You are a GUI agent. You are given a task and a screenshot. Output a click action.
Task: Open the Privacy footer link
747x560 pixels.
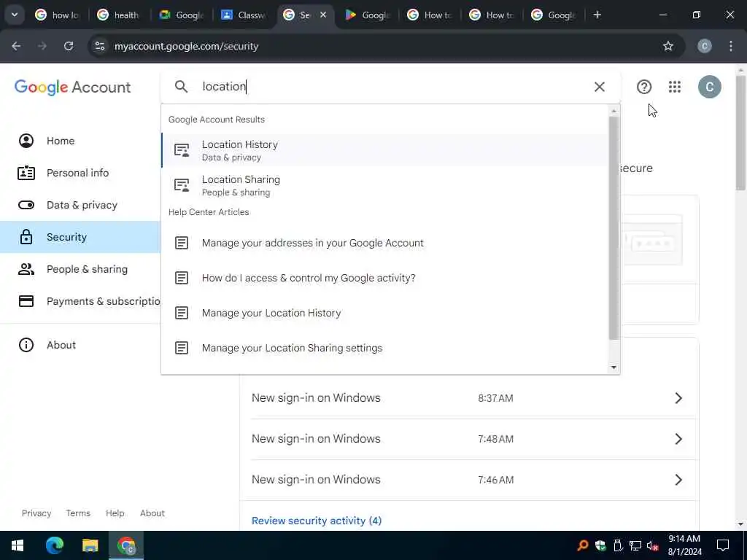click(x=36, y=513)
